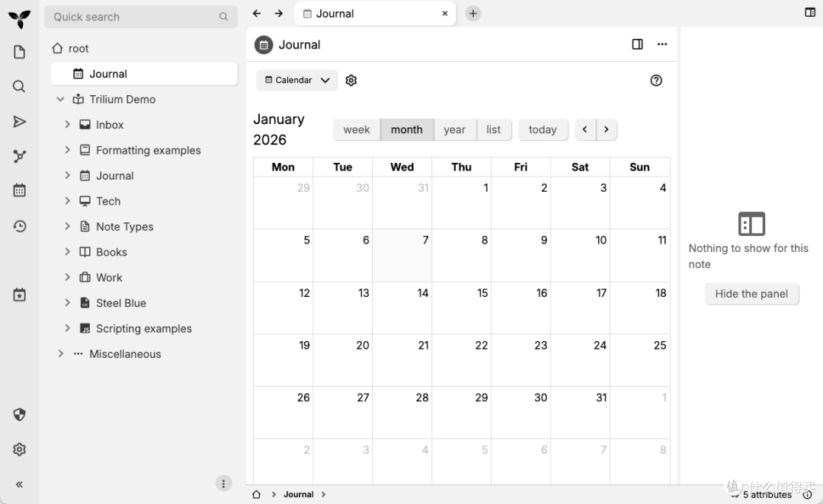Open tree settings three-dot button
The image size is (823, 504).
click(223, 483)
